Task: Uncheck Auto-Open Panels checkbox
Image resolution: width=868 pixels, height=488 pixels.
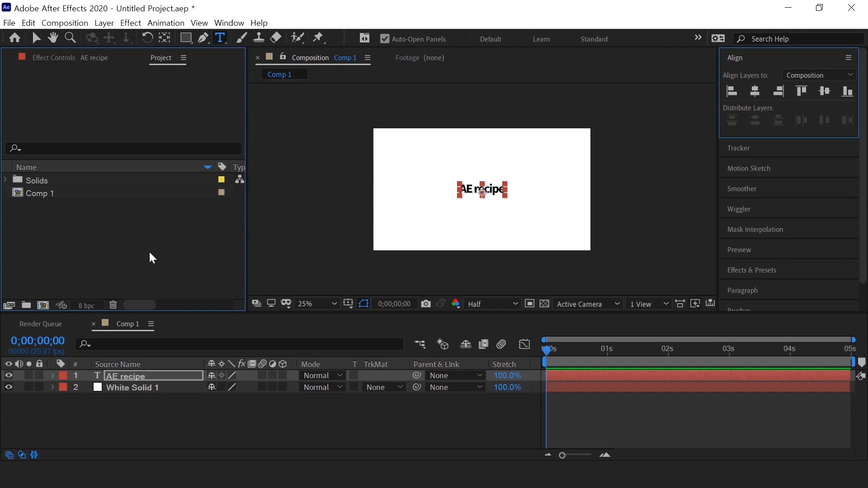Action: click(385, 39)
